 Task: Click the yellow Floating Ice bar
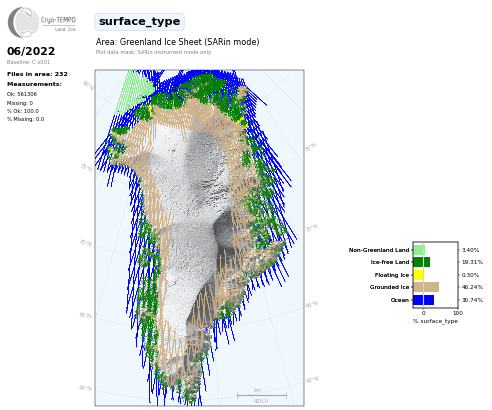[x=418, y=275]
